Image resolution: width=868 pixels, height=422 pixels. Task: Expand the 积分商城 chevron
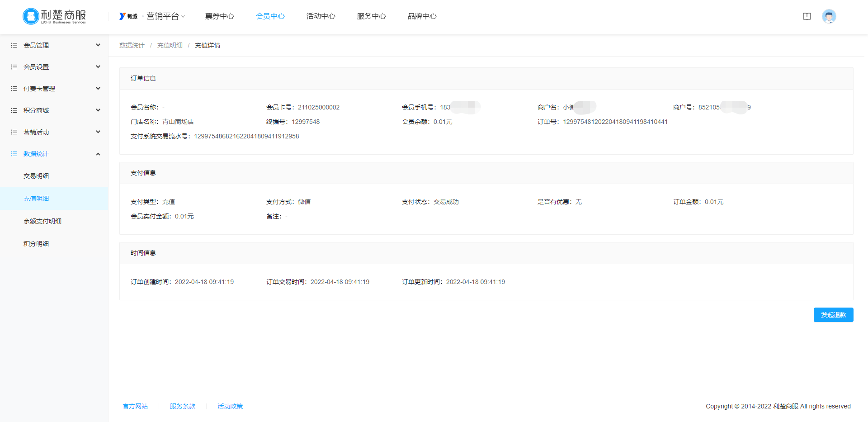[98, 110]
